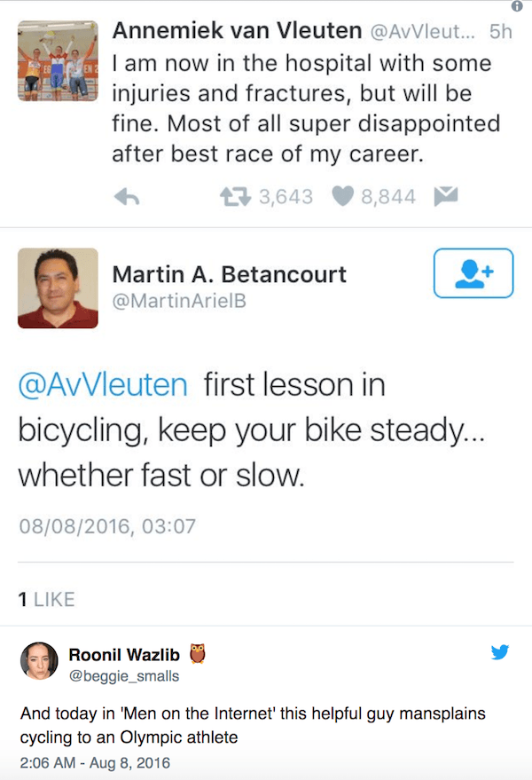View Martin A. Betancourt's profile photo
Viewport: 532px width, 780px height.
pos(58,288)
